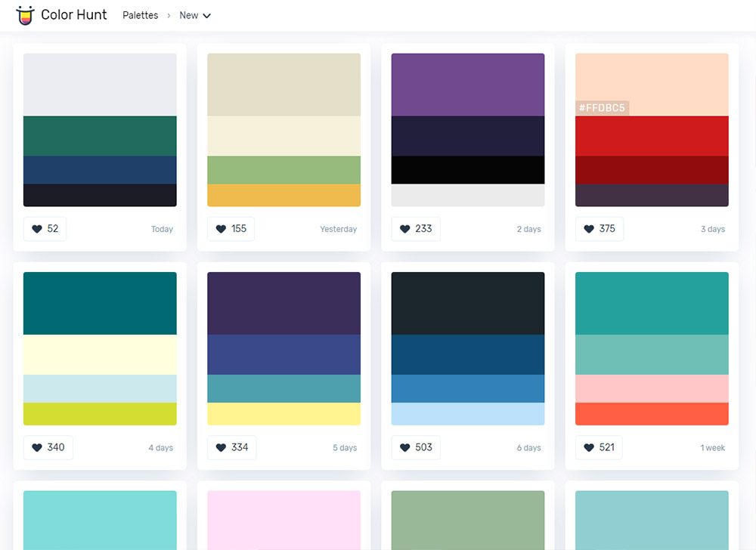Click the 6 days date label

tap(529, 448)
